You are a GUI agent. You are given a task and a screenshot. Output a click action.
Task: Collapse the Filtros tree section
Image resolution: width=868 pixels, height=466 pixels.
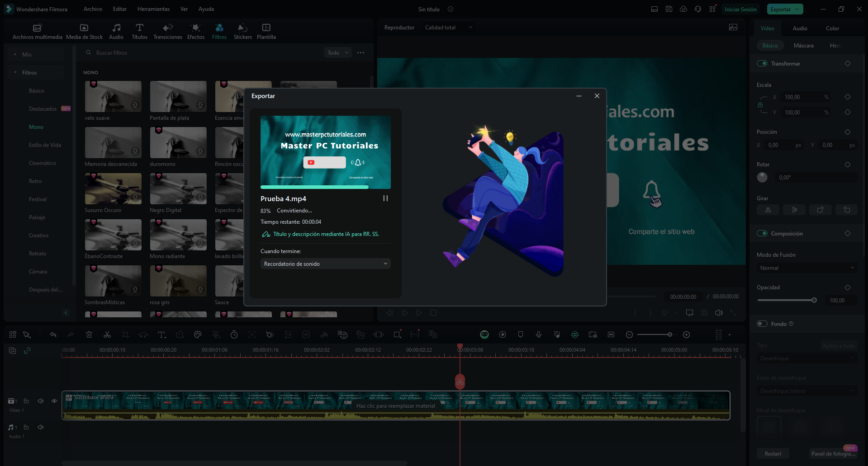click(x=15, y=72)
